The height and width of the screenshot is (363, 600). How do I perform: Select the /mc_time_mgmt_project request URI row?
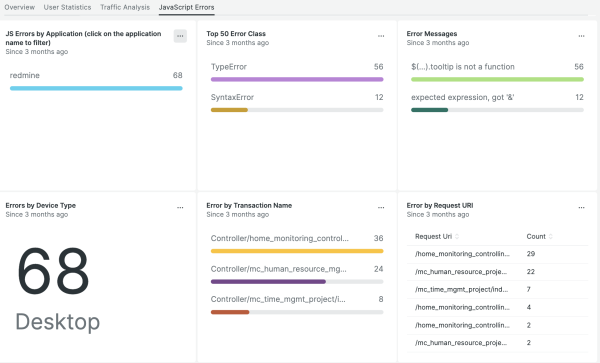click(x=497, y=290)
